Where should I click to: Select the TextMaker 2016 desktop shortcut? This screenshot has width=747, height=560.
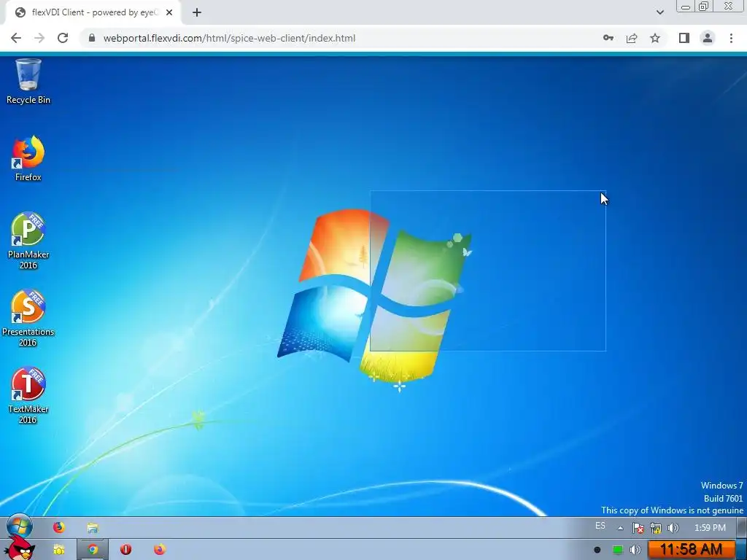pos(28,395)
